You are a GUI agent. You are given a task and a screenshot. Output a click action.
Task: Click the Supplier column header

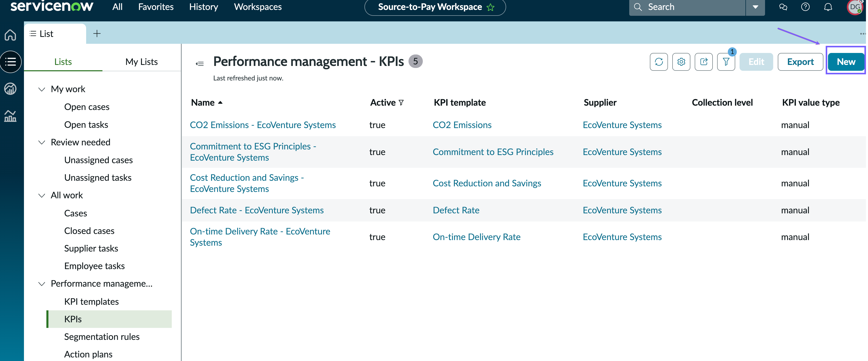point(600,102)
